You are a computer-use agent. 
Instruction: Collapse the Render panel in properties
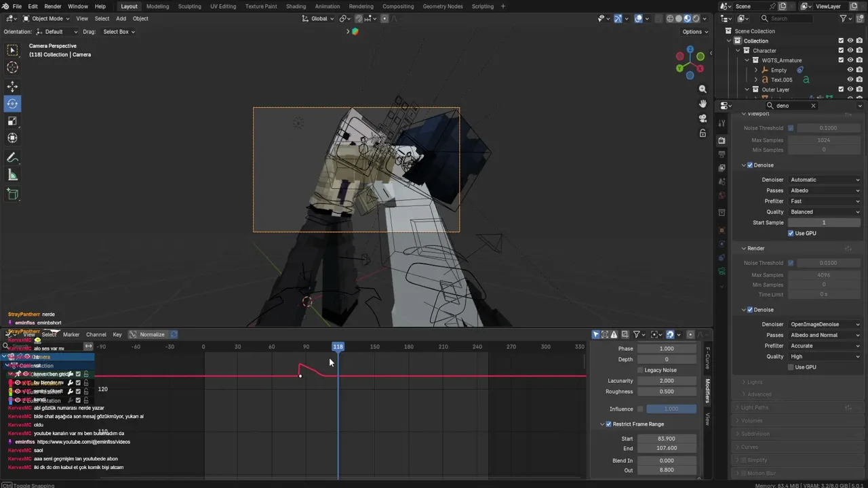click(743, 249)
